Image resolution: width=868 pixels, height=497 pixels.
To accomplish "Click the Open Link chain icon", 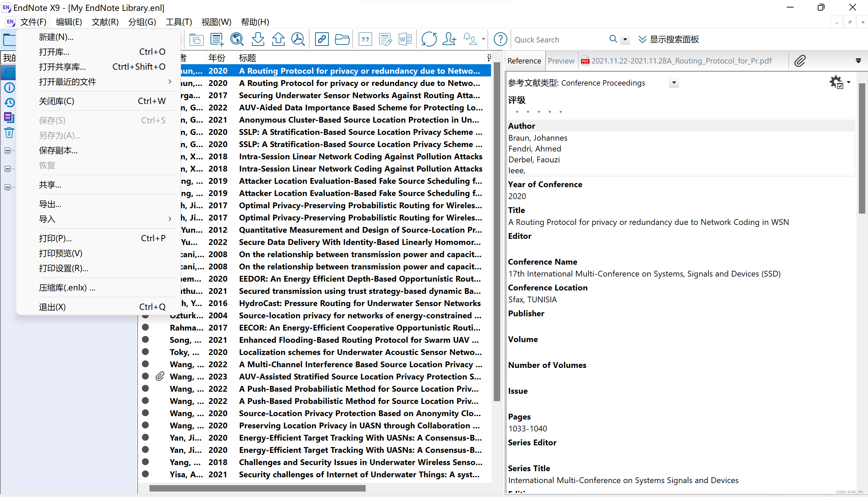I will click(x=321, y=39).
